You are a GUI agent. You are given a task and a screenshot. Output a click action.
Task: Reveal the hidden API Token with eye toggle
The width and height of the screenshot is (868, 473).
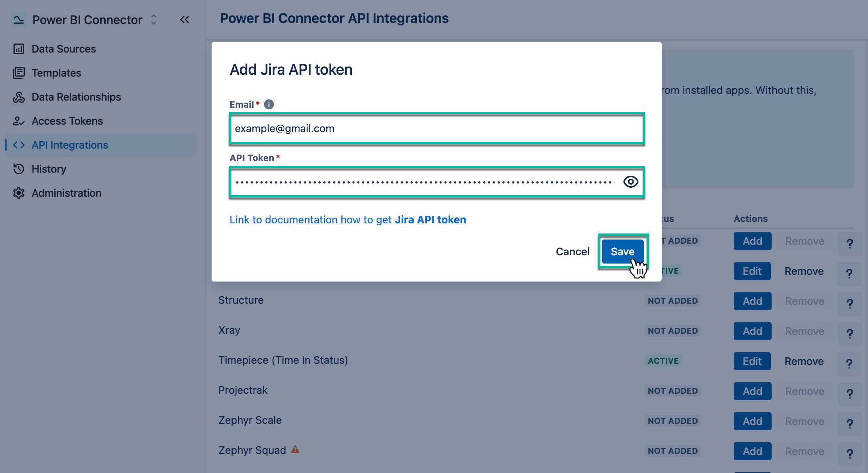[631, 181]
